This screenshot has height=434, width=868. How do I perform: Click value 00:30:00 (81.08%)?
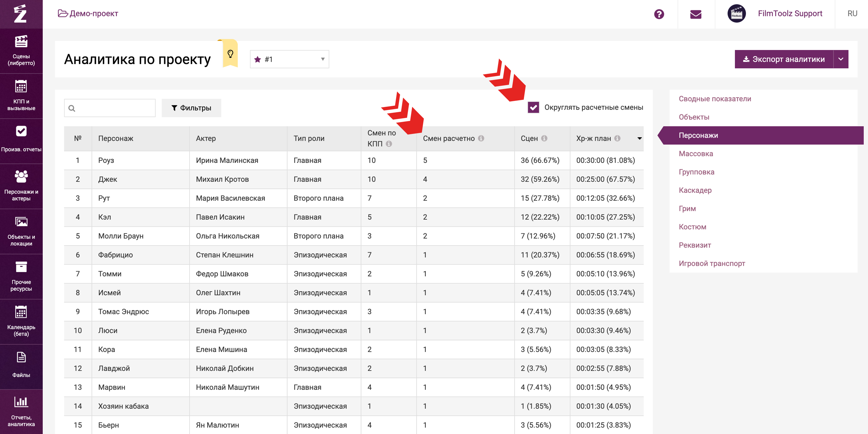pyautogui.click(x=606, y=160)
